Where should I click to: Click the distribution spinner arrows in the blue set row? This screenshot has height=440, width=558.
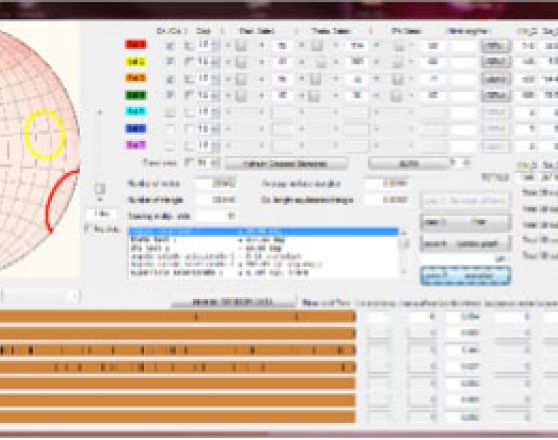(216, 129)
